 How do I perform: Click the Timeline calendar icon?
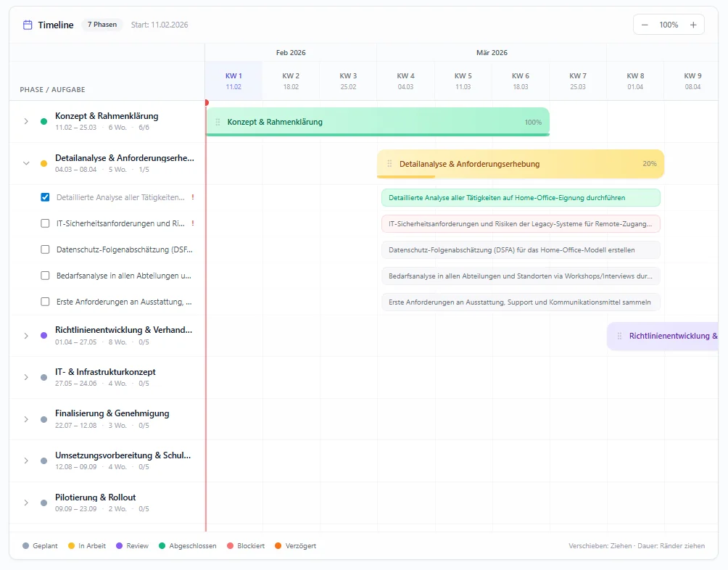pos(28,24)
